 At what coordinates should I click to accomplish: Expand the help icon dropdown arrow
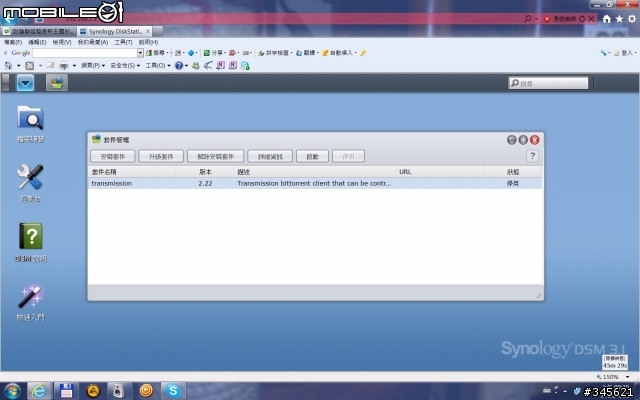tap(187, 66)
